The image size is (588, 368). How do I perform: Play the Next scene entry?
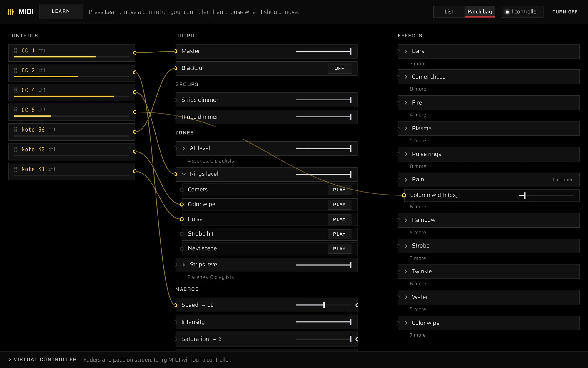point(339,249)
